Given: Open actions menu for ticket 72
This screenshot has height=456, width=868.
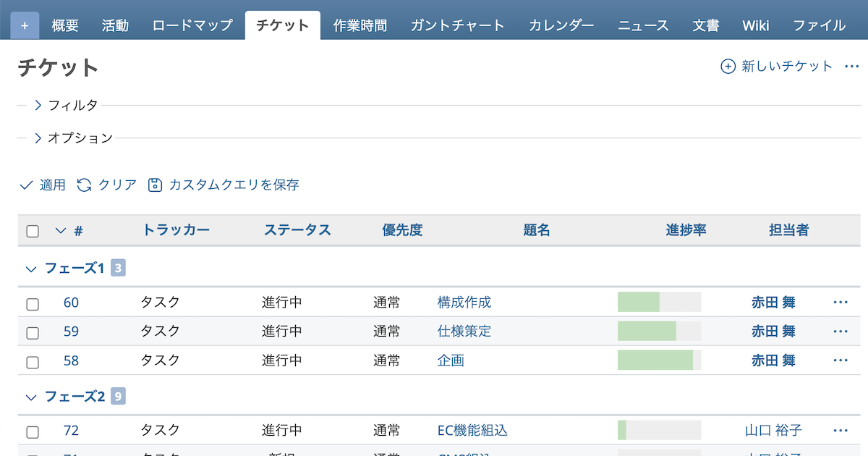Looking at the screenshot, I should tap(841, 431).
